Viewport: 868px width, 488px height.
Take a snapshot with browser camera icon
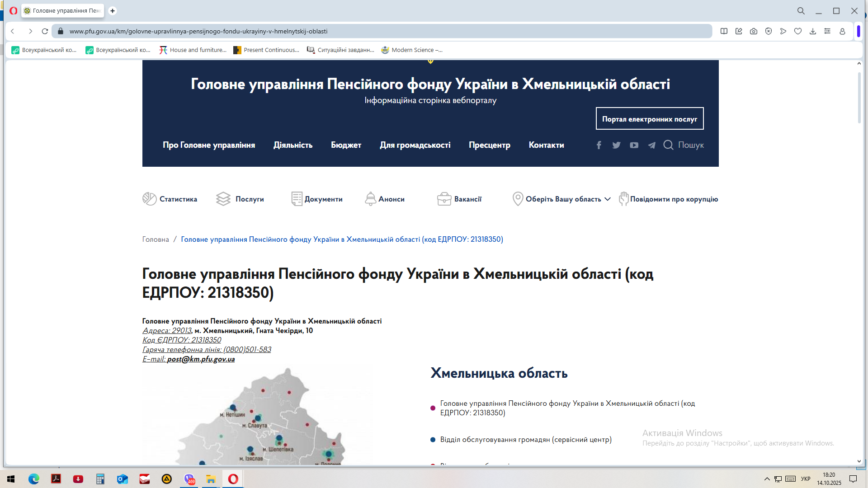(754, 31)
